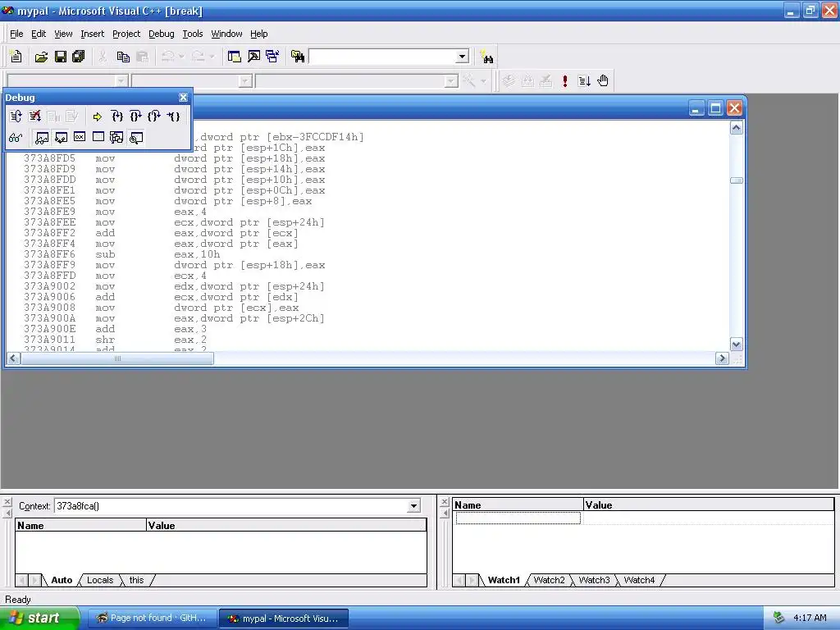The height and width of the screenshot is (630, 840).
Task: Close the Watch pane with its X
Action: (x=444, y=502)
